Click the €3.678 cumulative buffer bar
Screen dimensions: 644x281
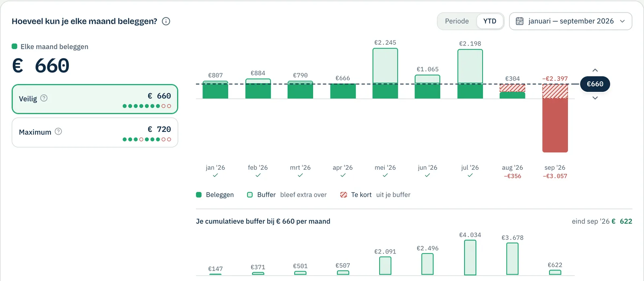512,259
